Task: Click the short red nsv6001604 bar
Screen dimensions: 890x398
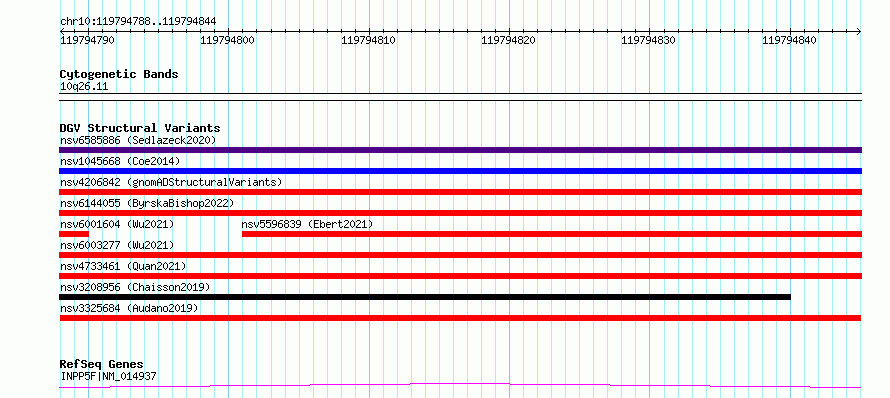Action: click(74, 234)
